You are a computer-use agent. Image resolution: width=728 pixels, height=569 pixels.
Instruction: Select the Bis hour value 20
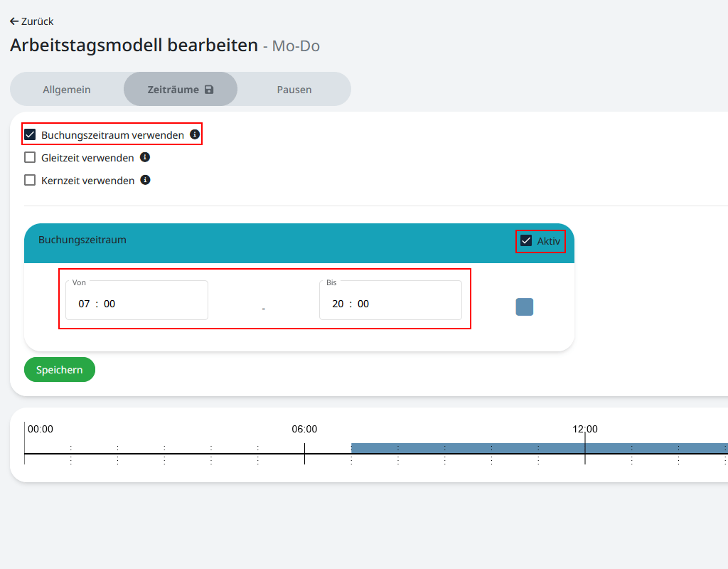pos(338,304)
